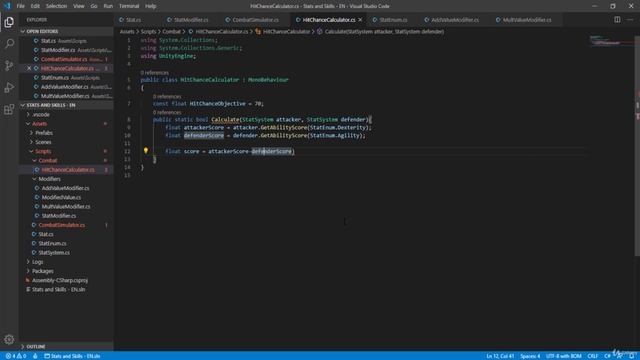Click Scripts in the breadcrumb path
The width and height of the screenshot is (640, 360).
149,31
